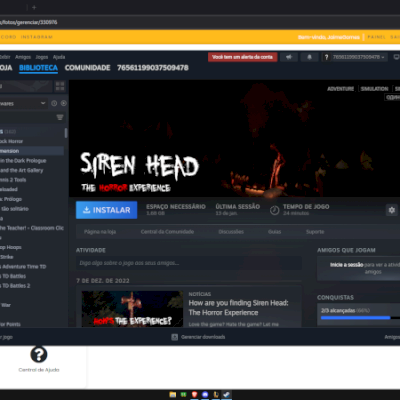This screenshot has width=400, height=400.
Task: Open the PAINEL link in orange bar
Action: point(376,37)
